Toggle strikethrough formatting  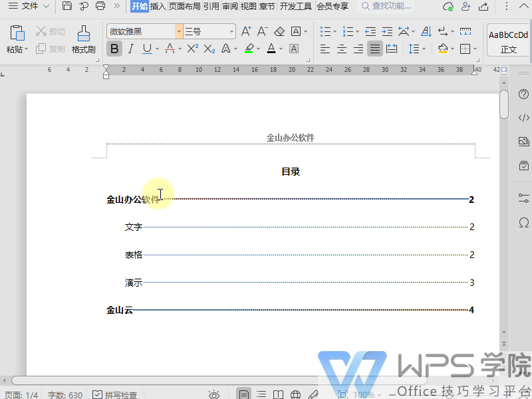[x=170, y=49]
